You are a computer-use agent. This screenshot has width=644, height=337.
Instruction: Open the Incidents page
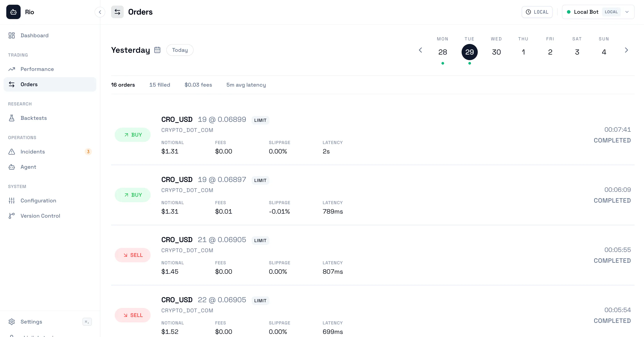point(50,152)
